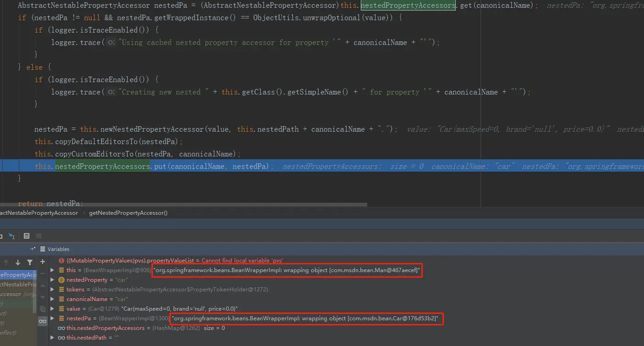Click the editor horizontal scrollbar
644x346 pixels.
[184, 205]
